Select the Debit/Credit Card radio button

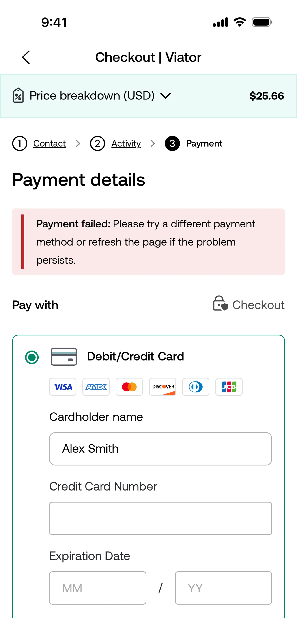(x=32, y=357)
